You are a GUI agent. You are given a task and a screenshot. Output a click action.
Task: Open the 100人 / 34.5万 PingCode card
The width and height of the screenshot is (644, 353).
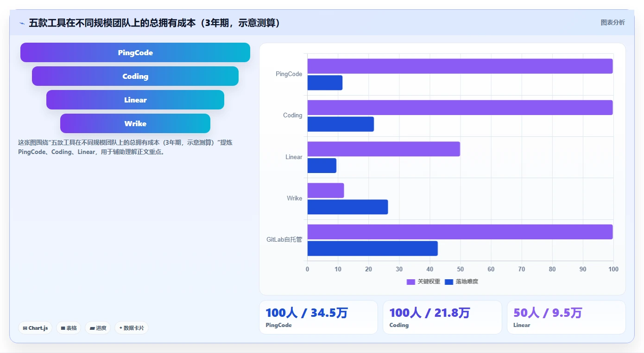pyautogui.click(x=318, y=317)
